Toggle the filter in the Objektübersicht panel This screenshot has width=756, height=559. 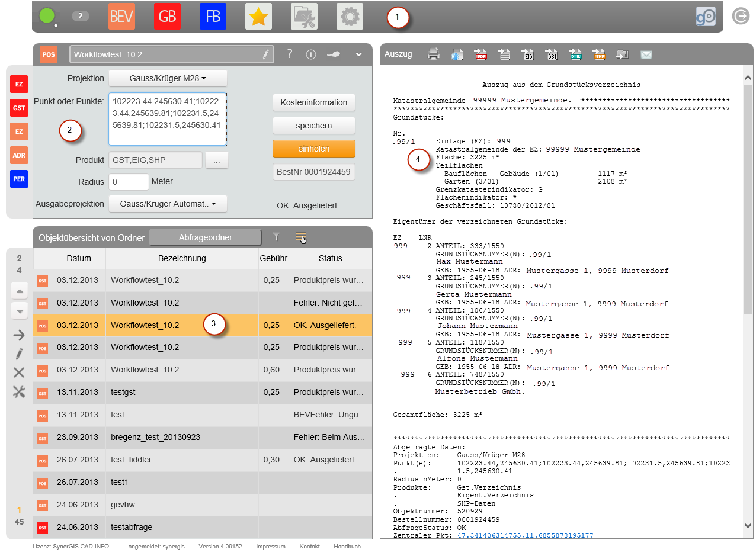click(x=276, y=237)
